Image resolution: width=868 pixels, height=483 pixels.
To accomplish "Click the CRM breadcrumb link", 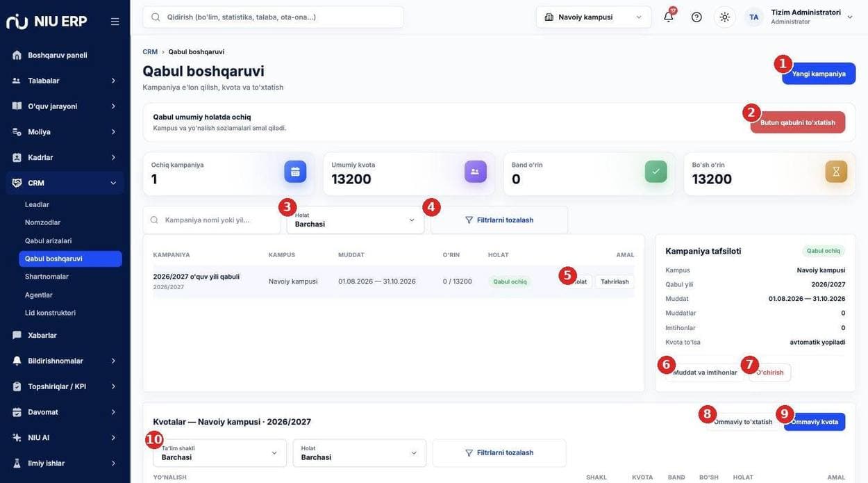I will [x=150, y=52].
